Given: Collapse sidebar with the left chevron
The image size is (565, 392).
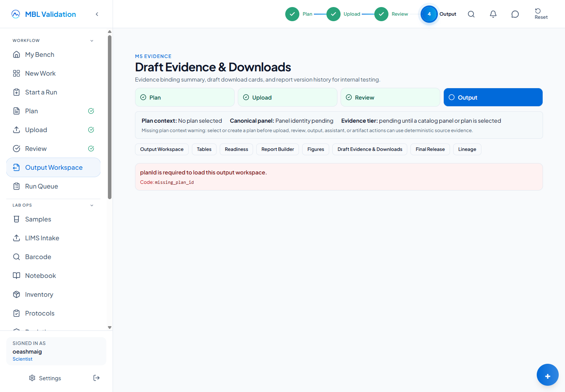Looking at the screenshot, I should [x=97, y=14].
